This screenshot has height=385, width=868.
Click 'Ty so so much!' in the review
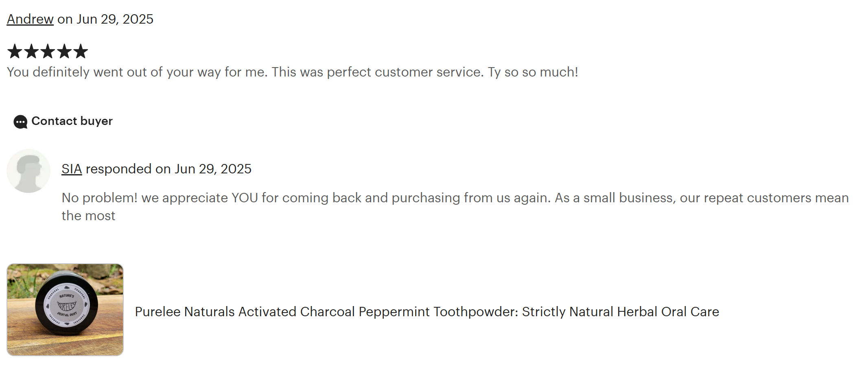click(x=533, y=72)
